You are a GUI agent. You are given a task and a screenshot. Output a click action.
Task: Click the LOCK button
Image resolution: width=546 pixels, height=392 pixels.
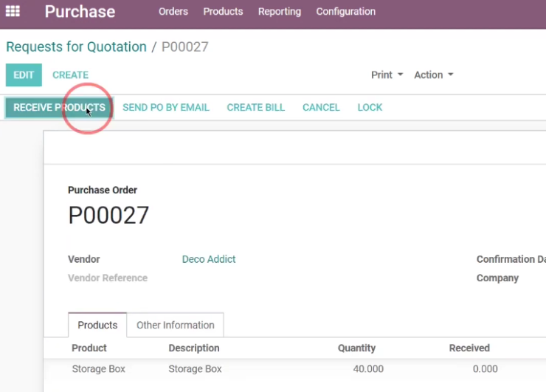(x=370, y=107)
